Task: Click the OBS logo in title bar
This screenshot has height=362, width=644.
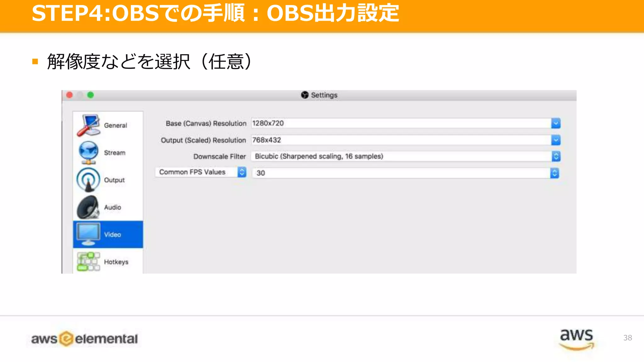Action: (304, 95)
